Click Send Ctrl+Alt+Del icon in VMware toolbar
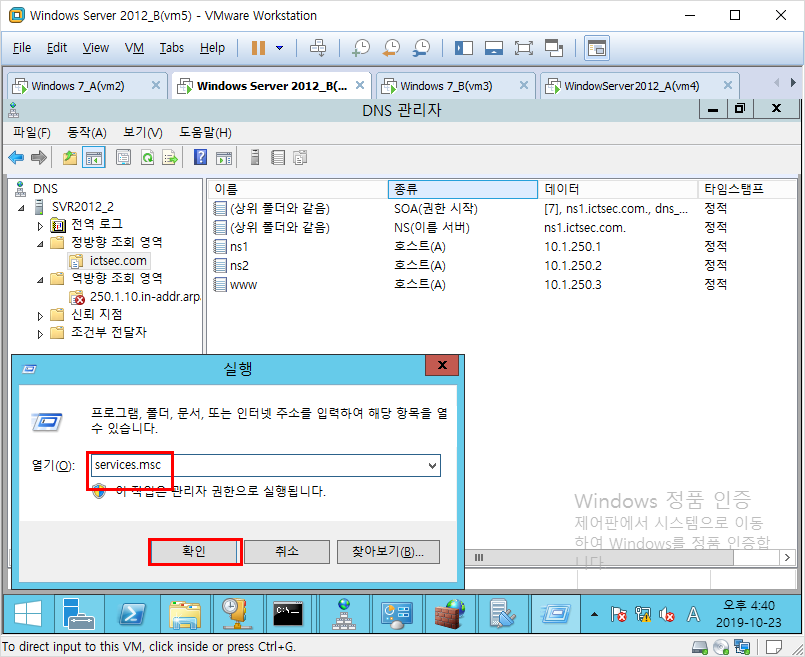 click(318, 48)
